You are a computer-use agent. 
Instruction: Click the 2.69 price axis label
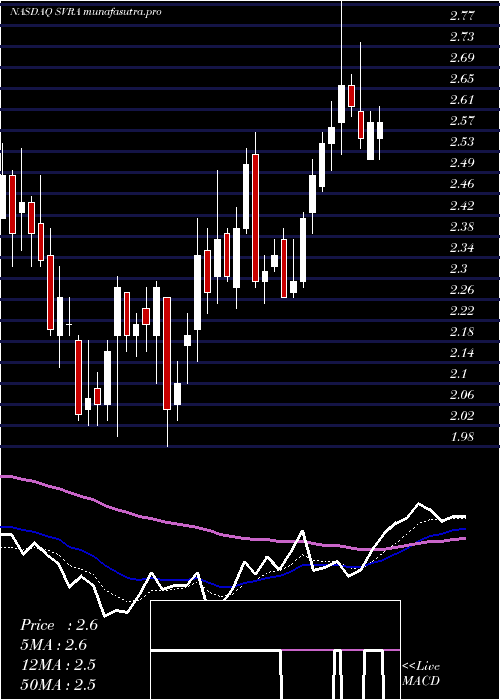[x=462, y=58]
